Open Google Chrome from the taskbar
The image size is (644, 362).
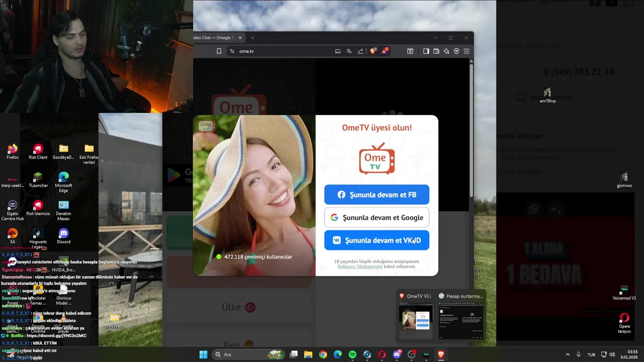tap(323, 354)
